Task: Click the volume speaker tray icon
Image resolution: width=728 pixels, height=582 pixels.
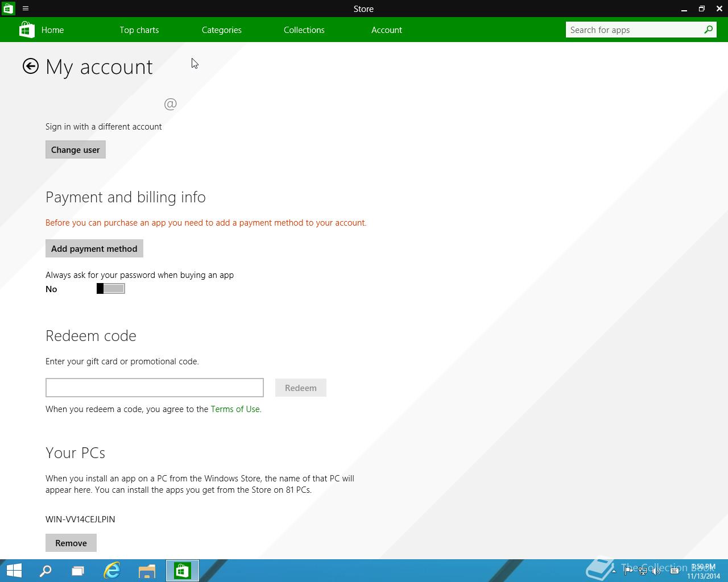Action: pyautogui.click(x=657, y=571)
